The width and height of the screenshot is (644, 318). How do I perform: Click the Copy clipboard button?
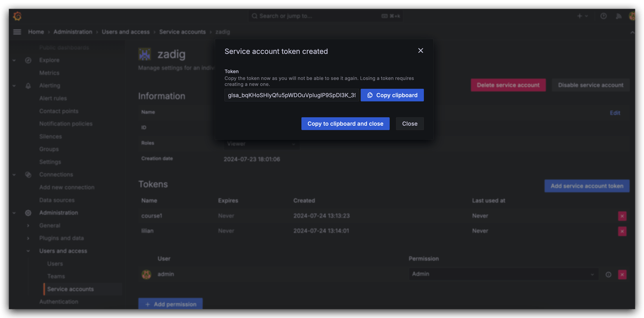pyautogui.click(x=392, y=95)
